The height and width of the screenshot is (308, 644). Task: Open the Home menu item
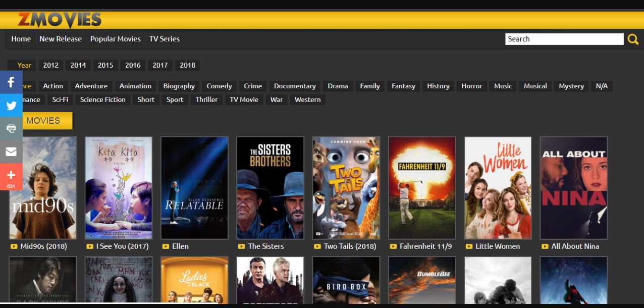(21, 39)
